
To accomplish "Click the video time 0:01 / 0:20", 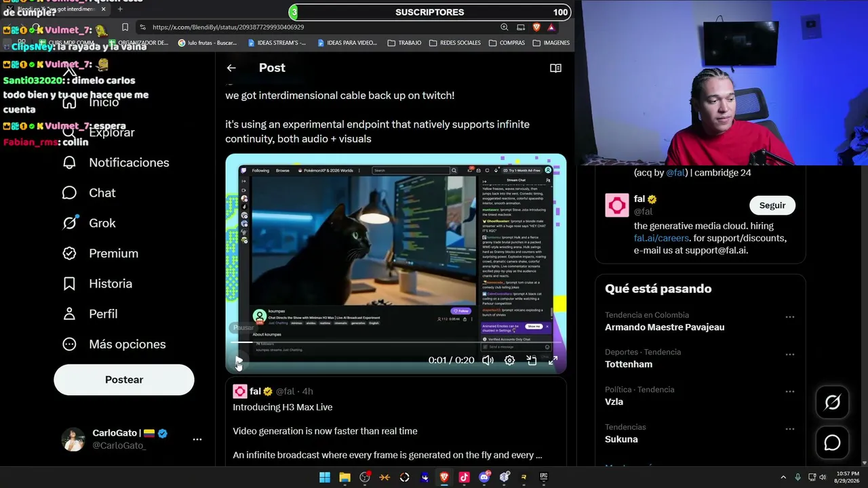I will tap(451, 361).
